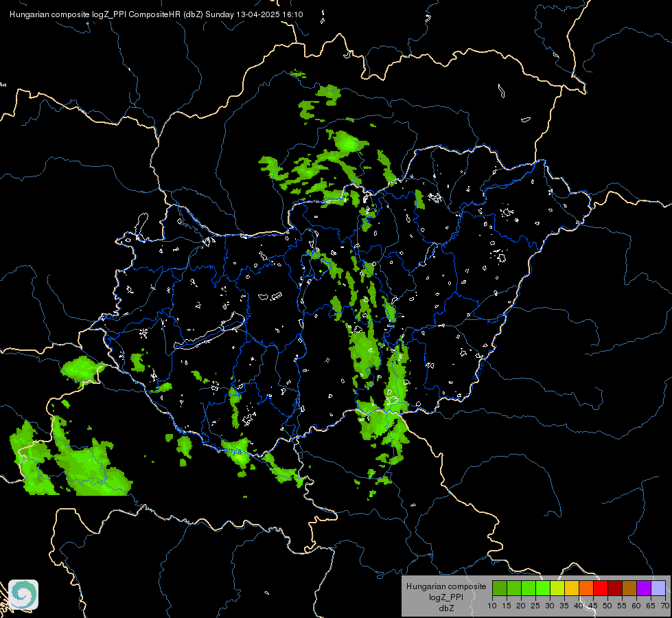Click the 65–70 dBZ lavender swatch
672x618 pixels.
(658, 588)
